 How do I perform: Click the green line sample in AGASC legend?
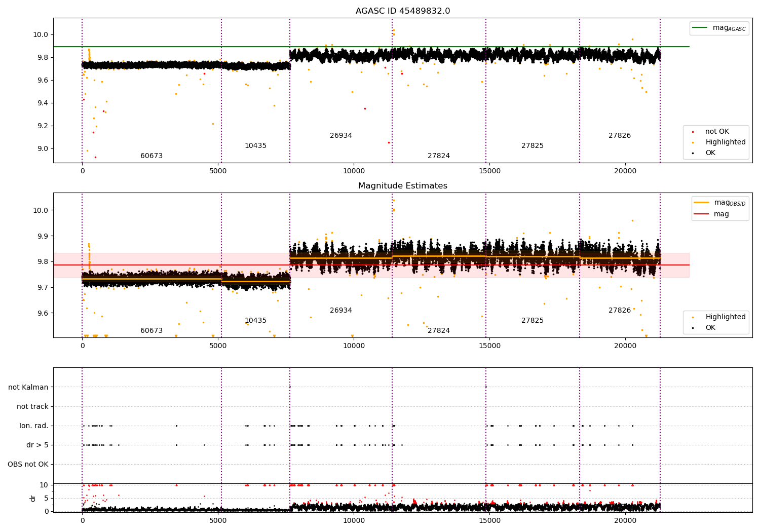click(x=700, y=28)
